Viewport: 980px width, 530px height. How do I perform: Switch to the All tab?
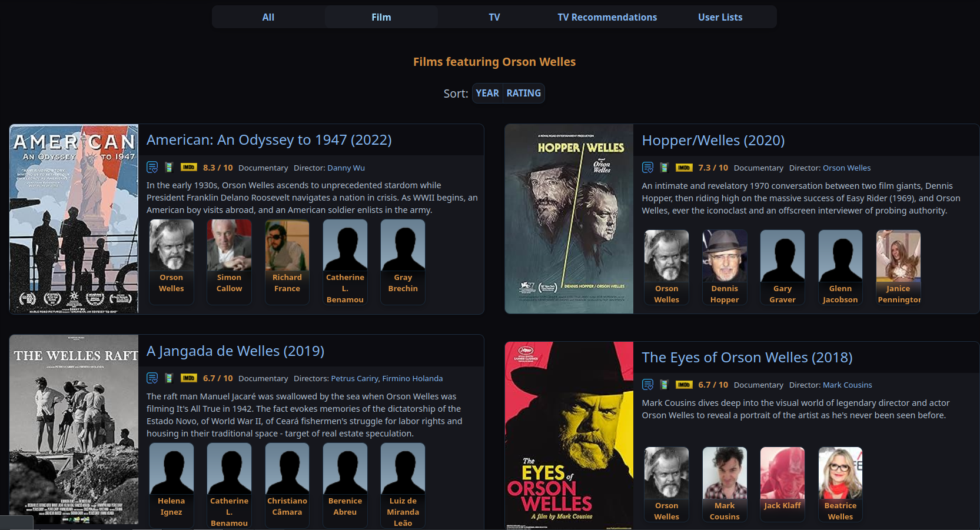(x=268, y=17)
